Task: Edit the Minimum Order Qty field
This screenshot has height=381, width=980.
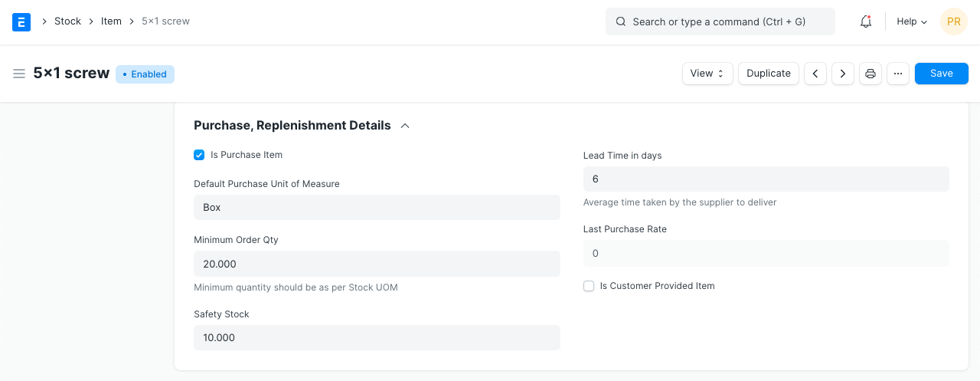Action: (377, 264)
